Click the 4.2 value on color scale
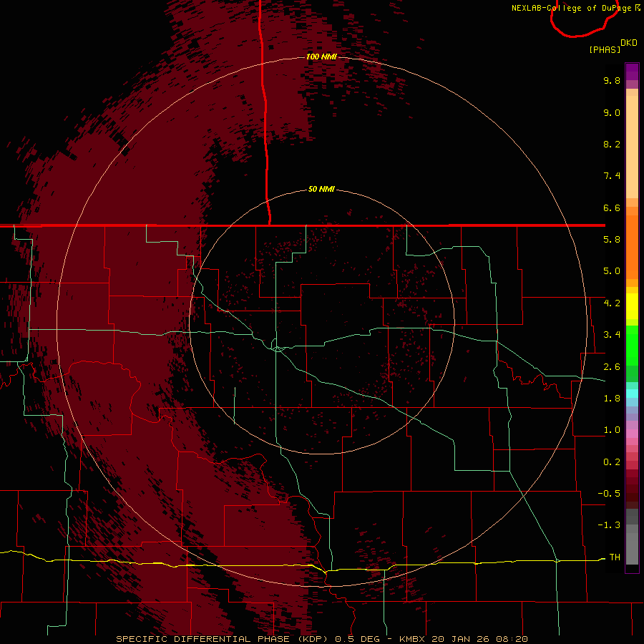Image resolution: width=644 pixels, height=644 pixels. pos(612,303)
